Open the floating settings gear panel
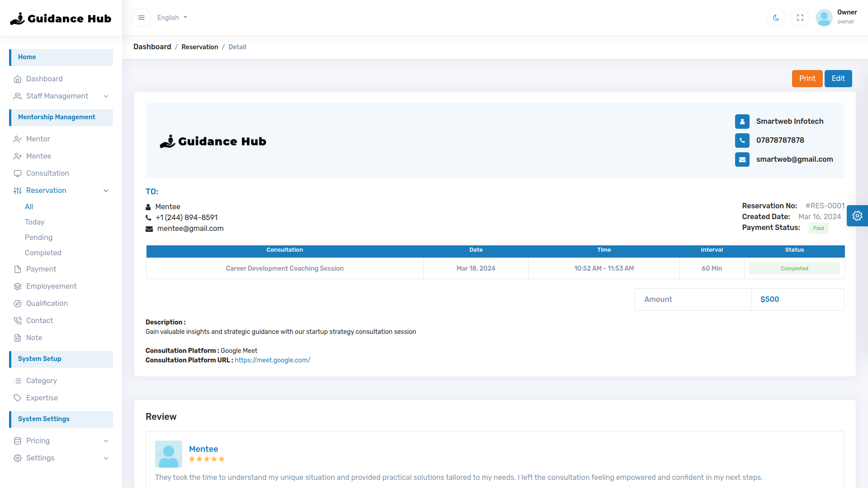The height and width of the screenshot is (488, 868). click(x=857, y=216)
